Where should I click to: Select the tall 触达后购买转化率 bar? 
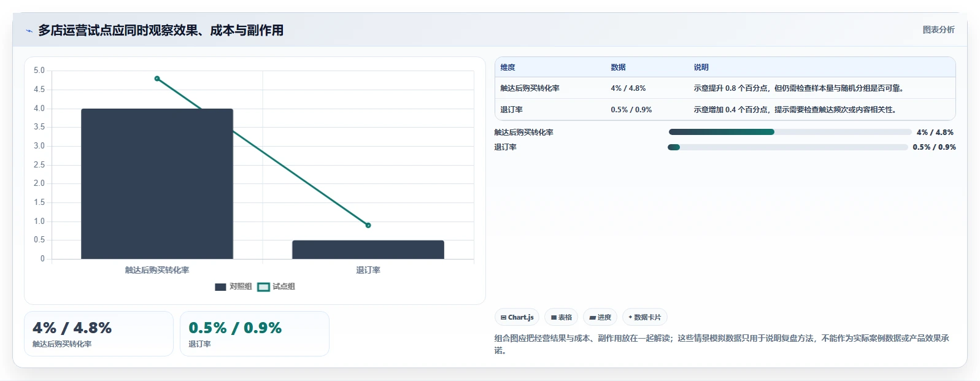[157, 183]
